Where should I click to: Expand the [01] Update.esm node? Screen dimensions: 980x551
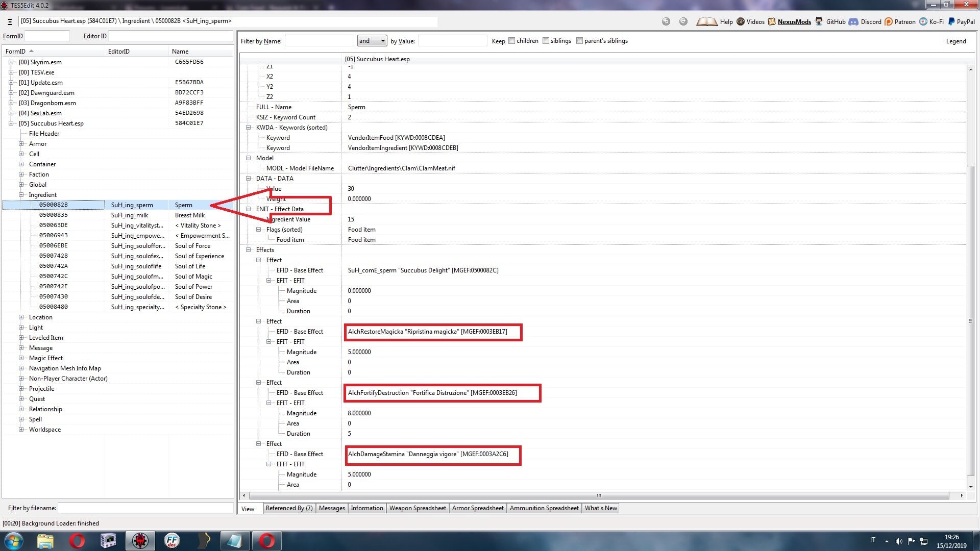coord(11,83)
